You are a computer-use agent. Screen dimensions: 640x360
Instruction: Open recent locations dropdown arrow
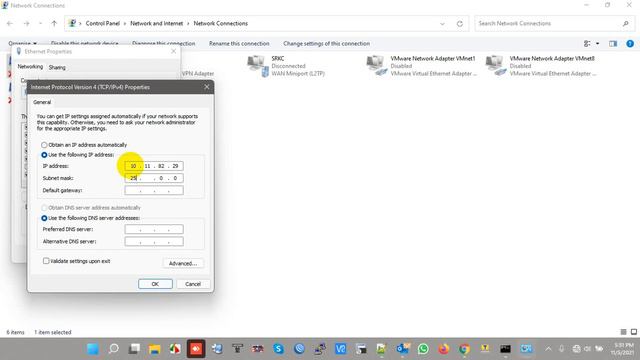(x=40, y=24)
